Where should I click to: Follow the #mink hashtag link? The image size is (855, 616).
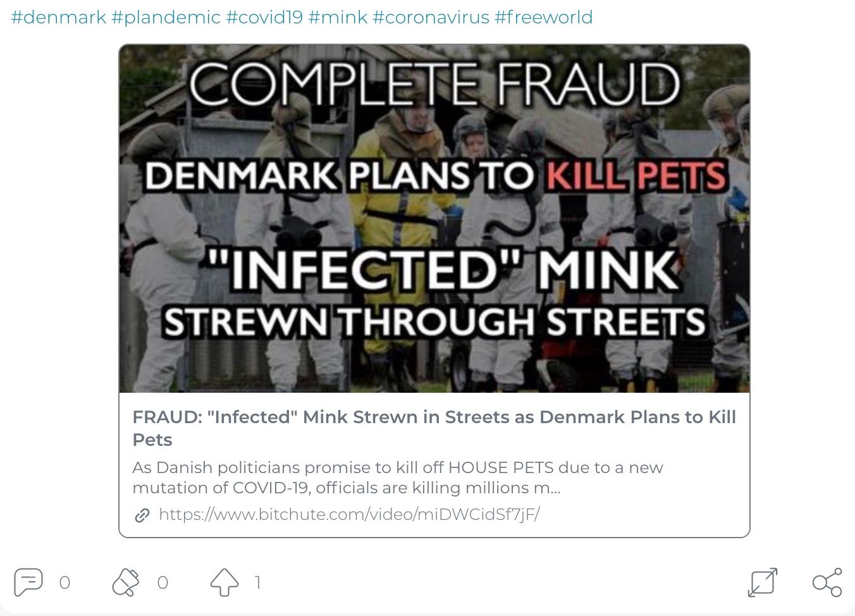[x=338, y=17]
